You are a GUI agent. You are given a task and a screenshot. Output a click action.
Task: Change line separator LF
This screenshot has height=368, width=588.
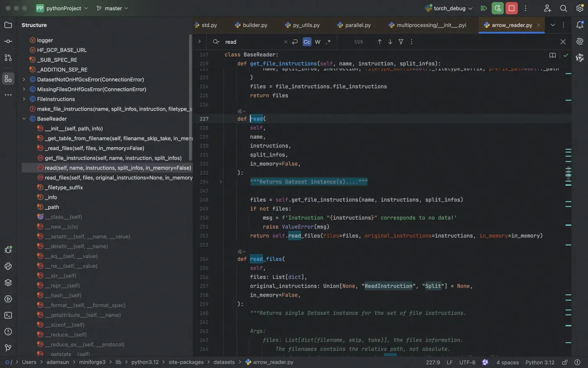point(449,362)
